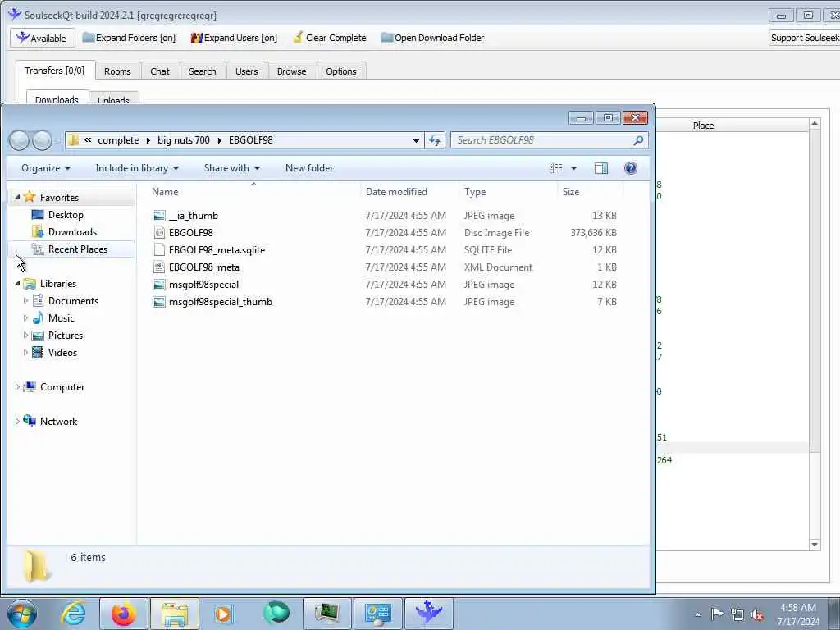The image size is (840, 630).
Task: Click the Soulseek bird icon on taskbar
Action: 428,614
